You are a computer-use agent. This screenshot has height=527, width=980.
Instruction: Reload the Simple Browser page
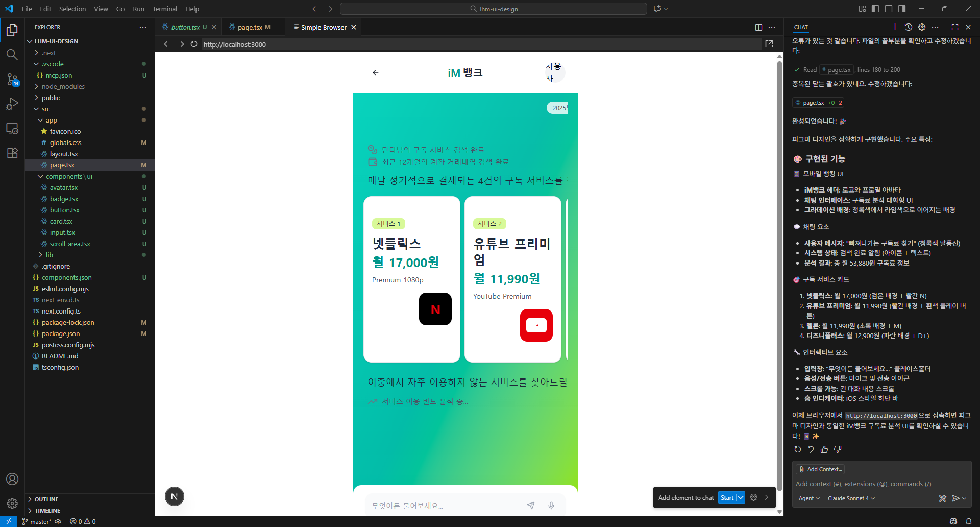coord(194,44)
